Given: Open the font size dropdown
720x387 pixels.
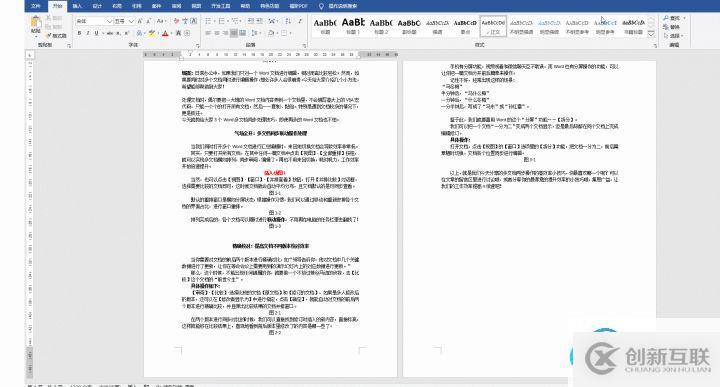Looking at the screenshot, I should [x=131, y=21].
